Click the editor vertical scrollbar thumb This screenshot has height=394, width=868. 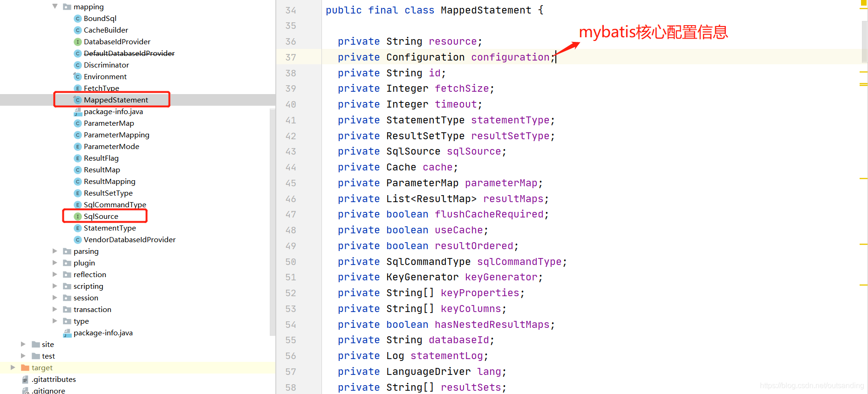(x=864, y=41)
